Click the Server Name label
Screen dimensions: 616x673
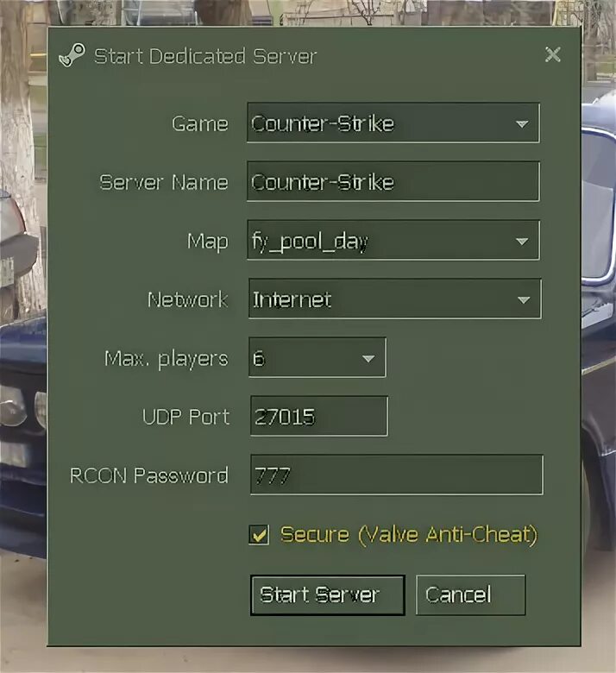coord(164,182)
